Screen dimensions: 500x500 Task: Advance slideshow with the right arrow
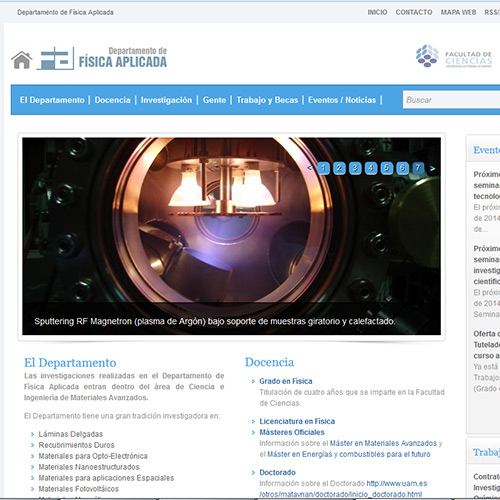(x=432, y=168)
